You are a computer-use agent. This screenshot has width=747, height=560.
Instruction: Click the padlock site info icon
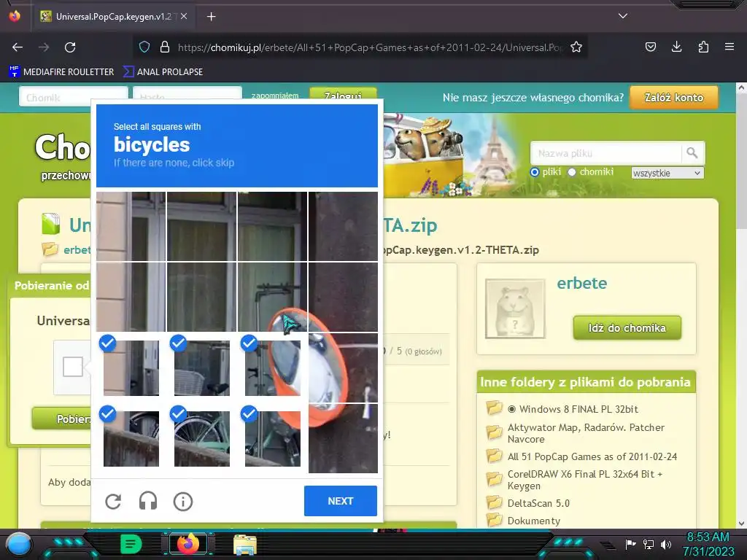pyautogui.click(x=165, y=47)
